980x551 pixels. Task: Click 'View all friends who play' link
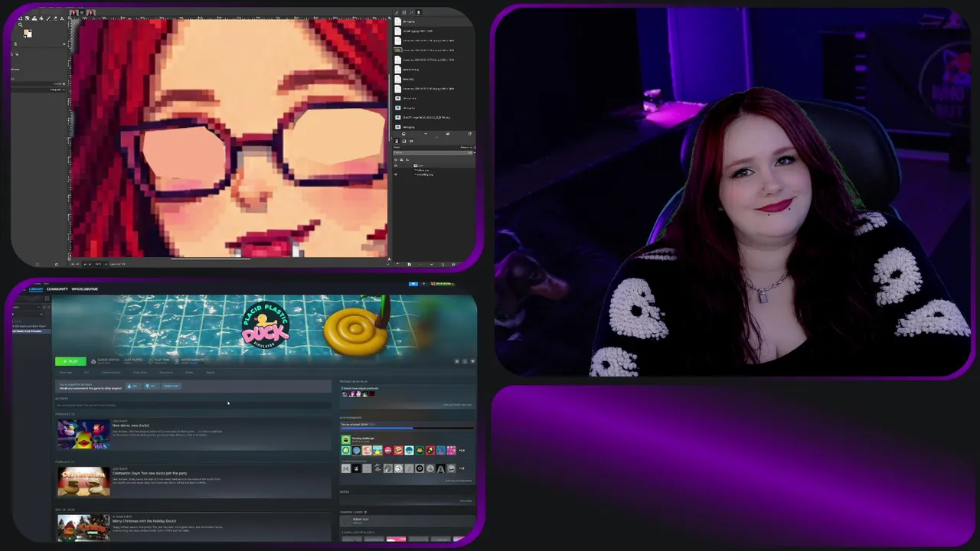[x=457, y=405]
